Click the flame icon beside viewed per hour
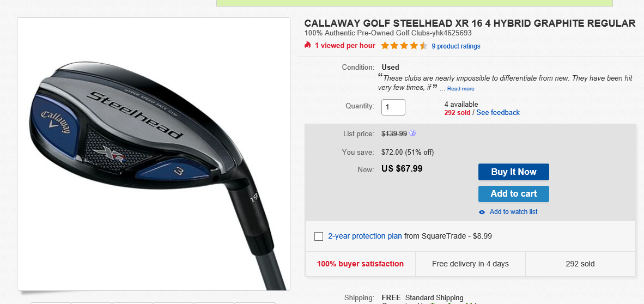Image resolution: width=644 pixels, height=304 pixels. [308, 45]
